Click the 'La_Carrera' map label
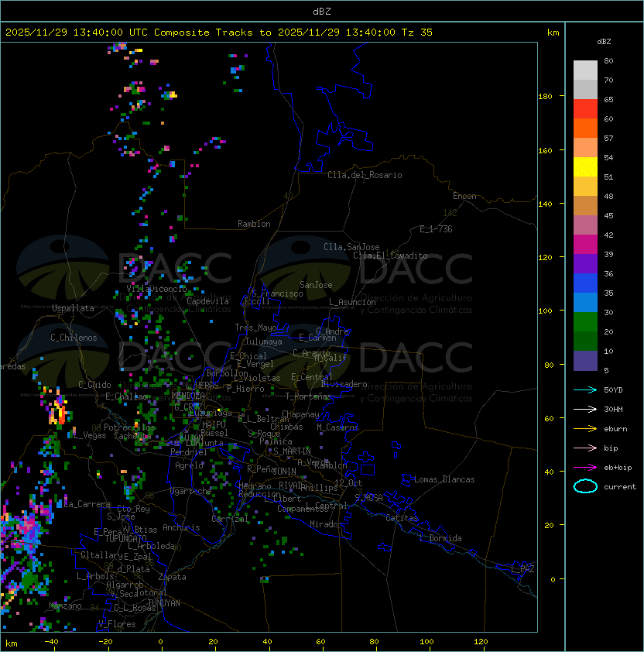This screenshot has width=644, height=652. pyautogui.click(x=87, y=504)
